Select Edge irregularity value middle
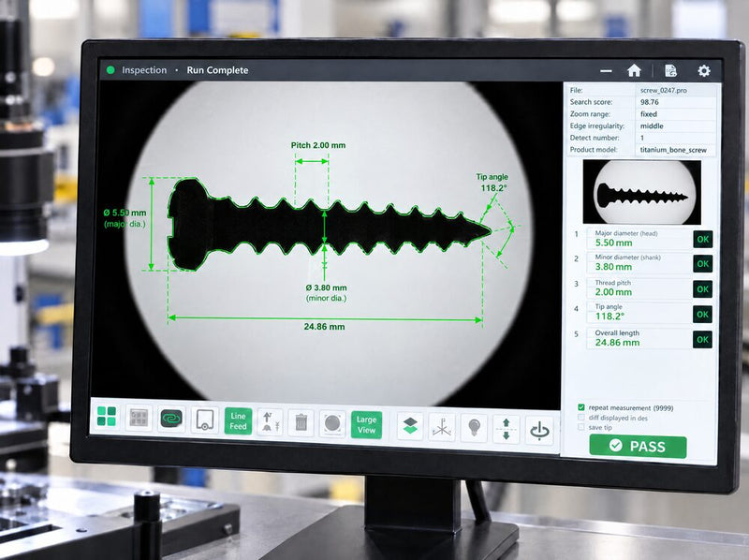 (652, 125)
